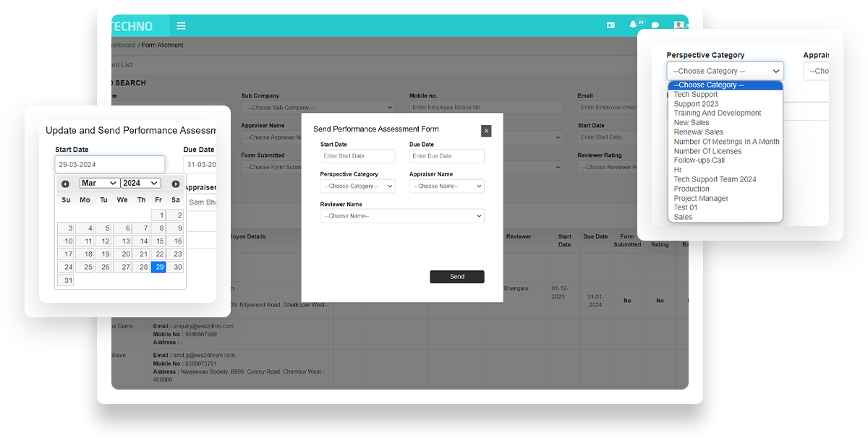The width and height of the screenshot is (868, 438).
Task: Open the month dropdown showing Mar
Action: (x=99, y=184)
